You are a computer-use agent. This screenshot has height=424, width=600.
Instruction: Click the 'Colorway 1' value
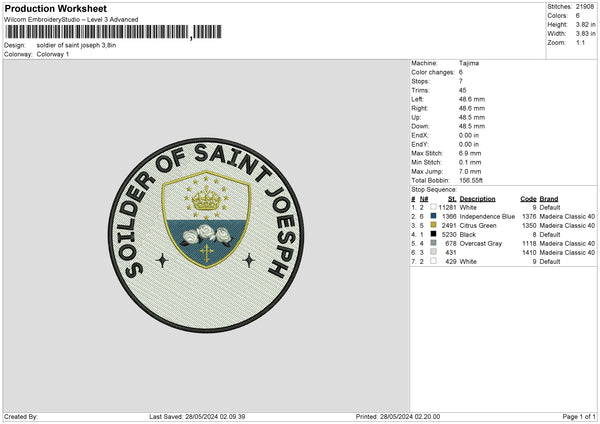(x=53, y=54)
